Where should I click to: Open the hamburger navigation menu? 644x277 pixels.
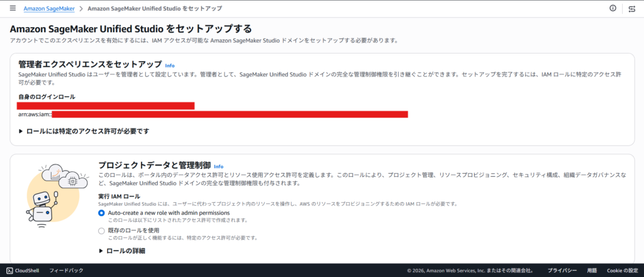pyautogui.click(x=13, y=8)
